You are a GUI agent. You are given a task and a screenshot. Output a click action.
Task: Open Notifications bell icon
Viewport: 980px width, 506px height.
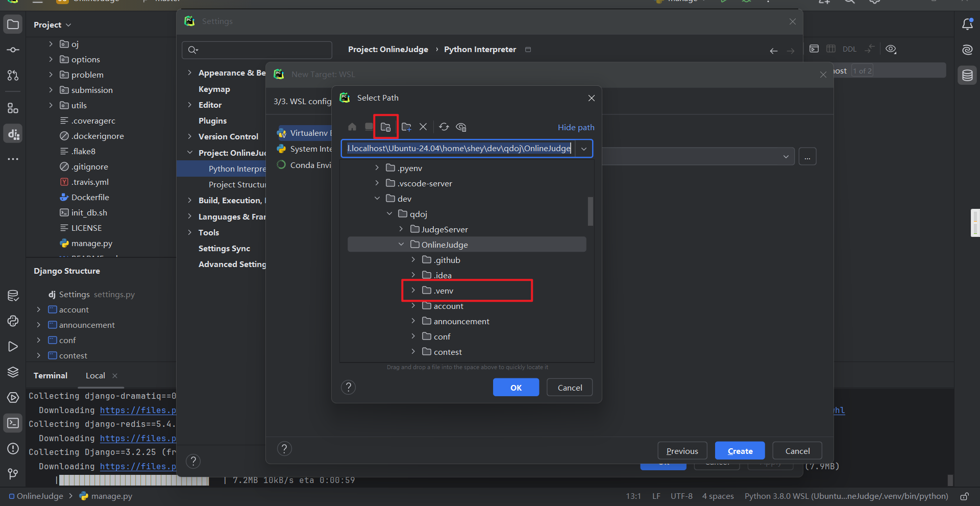click(967, 24)
